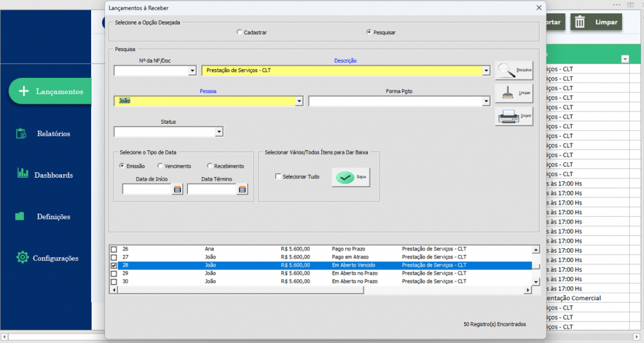Click row 30 R$ 5.600,00 value

[x=296, y=282]
